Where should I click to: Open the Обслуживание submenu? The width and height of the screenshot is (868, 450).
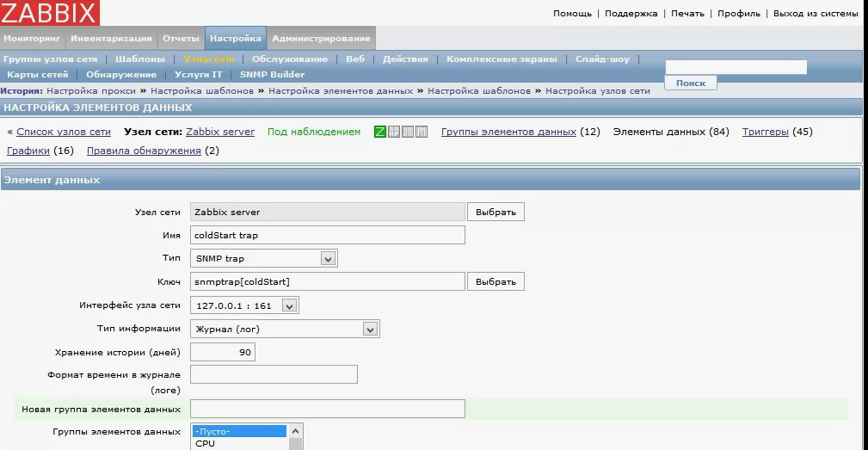point(290,59)
